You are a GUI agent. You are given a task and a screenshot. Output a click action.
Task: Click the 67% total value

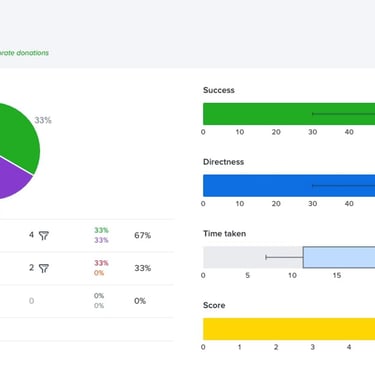143,235
